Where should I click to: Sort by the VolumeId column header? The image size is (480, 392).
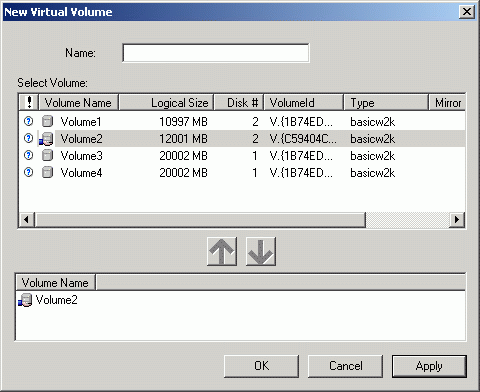coord(304,102)
